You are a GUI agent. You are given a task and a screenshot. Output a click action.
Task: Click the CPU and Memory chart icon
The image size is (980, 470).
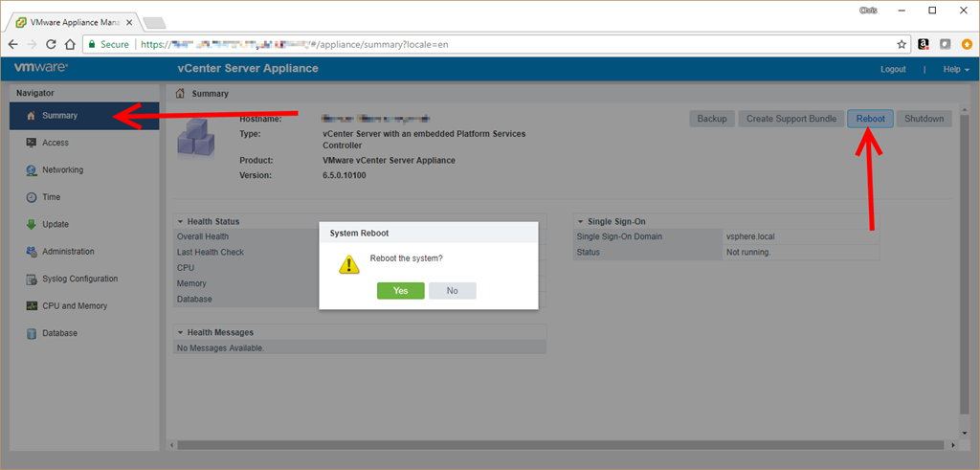click(x=32, y=306)
